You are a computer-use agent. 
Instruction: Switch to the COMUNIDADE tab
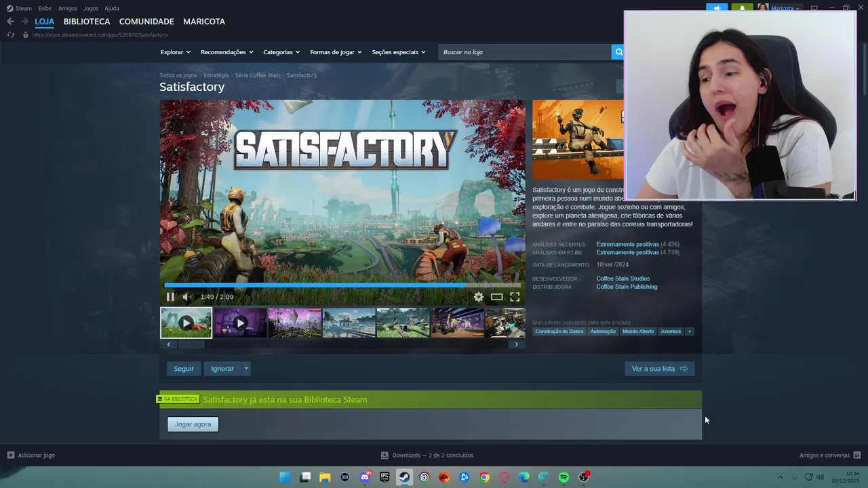coord(146,22)
